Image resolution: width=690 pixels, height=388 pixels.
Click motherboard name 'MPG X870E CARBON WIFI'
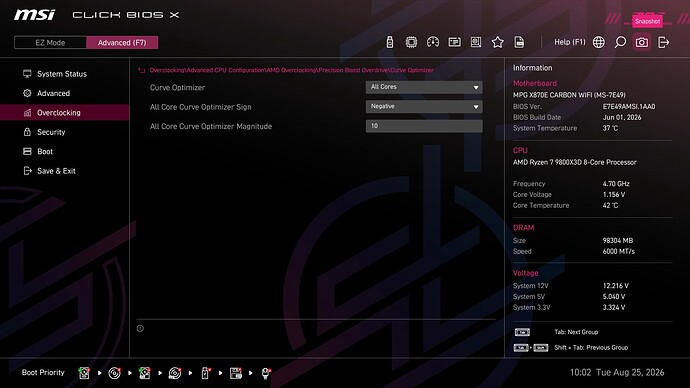pyautogui.click(x=569, y=95)
